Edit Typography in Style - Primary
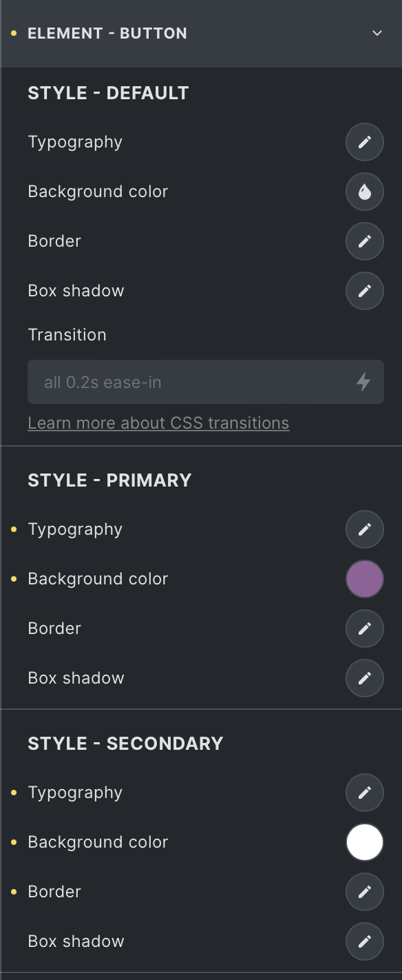This screenshot has height=980, width=402. point(365,529)
